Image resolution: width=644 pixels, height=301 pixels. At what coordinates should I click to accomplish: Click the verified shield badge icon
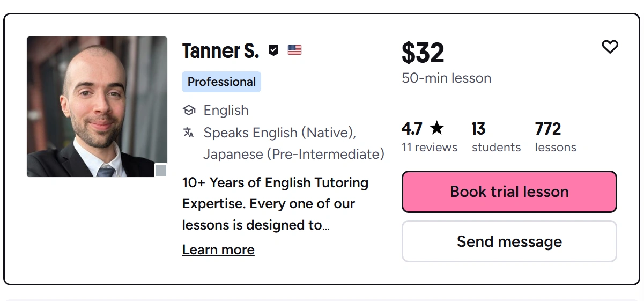pyautogui.click(x=273, y=50)
